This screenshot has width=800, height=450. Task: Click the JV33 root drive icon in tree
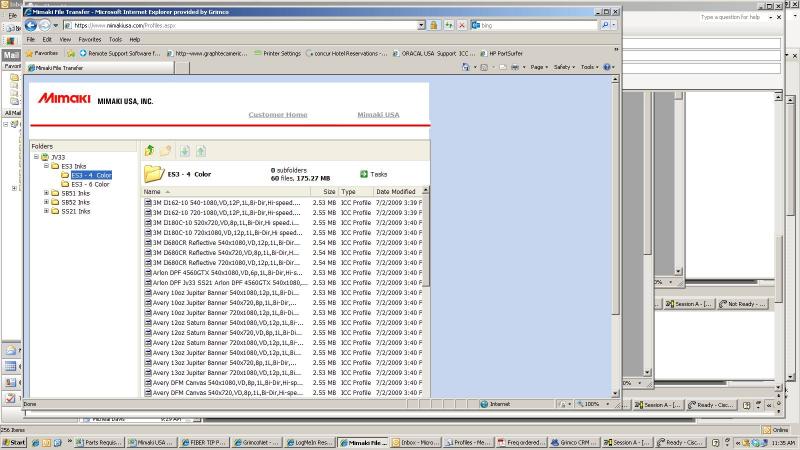tap(45, 157)
